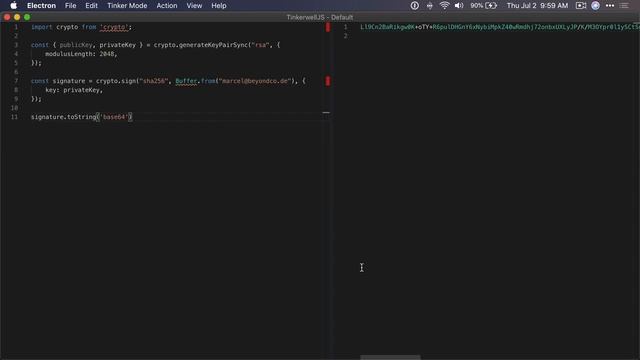Click the status icon right of 1Password
Viewport: 640px width, 360px height.
coord(429,6)
